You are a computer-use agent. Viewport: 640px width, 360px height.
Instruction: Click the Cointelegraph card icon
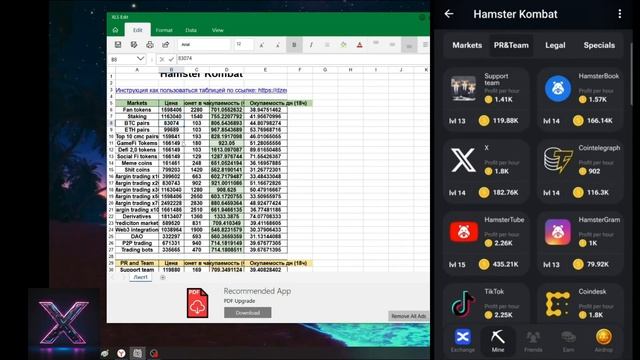point(558,160)
